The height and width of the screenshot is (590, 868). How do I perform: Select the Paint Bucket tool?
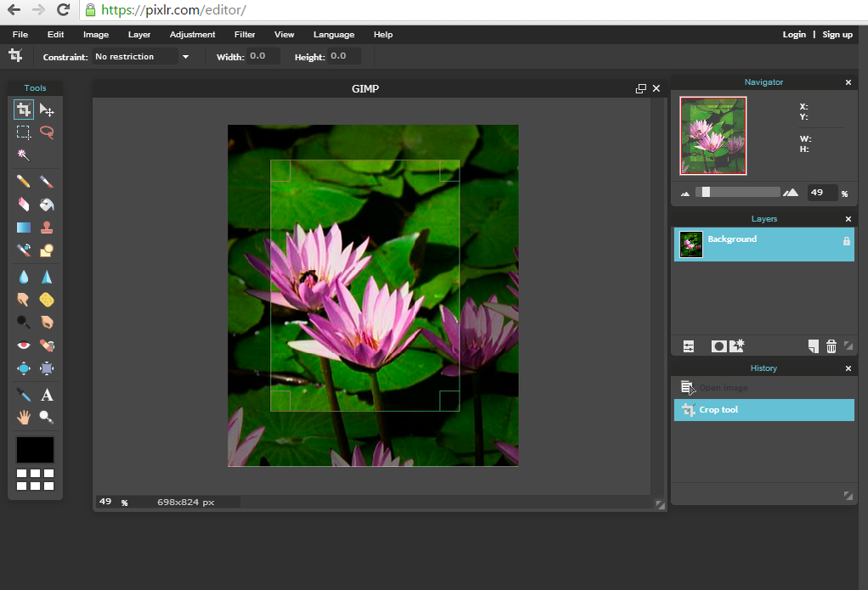point(47,205)
